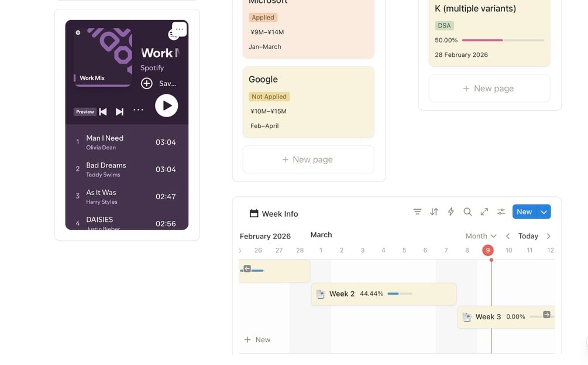Open comment bubble on Spotify embed
The height and width of the screenshot is (365, 588).
point(179,29)
